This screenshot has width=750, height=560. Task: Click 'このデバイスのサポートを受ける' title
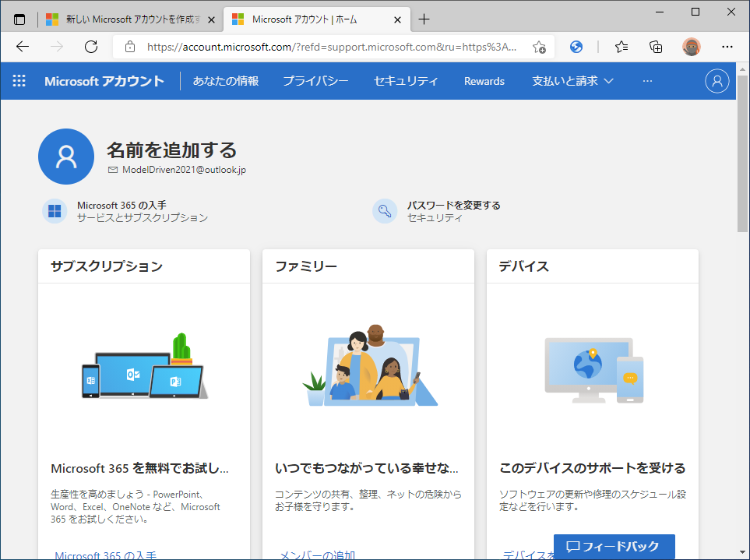[592, 468]
